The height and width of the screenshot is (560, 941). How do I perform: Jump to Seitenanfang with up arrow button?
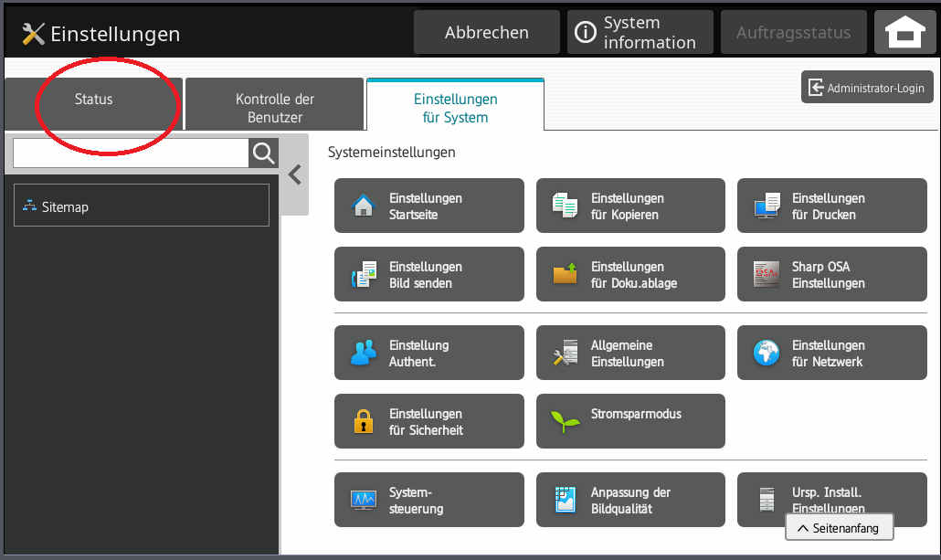pos(839,528)
